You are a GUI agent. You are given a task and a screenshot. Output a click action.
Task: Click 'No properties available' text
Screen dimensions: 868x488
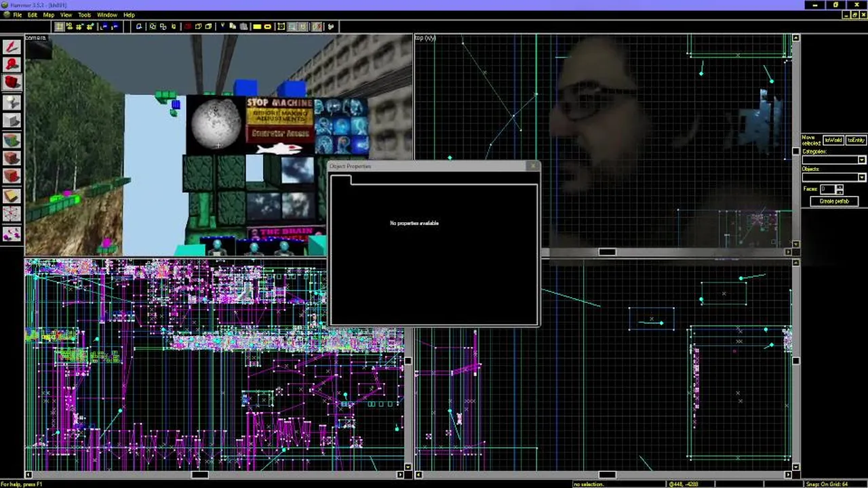pyautogui.click(x=414, y=223)
